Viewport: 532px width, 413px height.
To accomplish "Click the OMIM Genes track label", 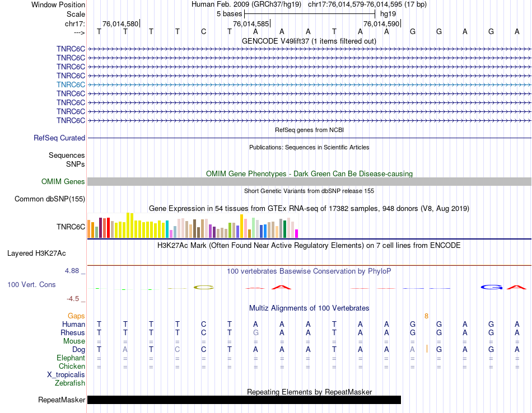I will pyautogui.click(x=63, y=181).
